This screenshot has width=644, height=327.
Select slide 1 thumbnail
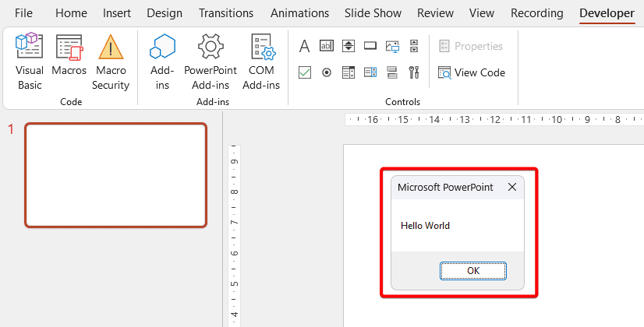pos(116,175)
